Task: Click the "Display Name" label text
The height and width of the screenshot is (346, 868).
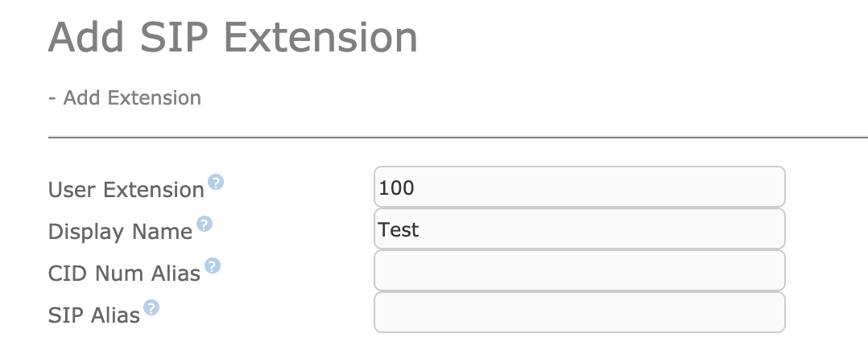Action: [120, 232]
